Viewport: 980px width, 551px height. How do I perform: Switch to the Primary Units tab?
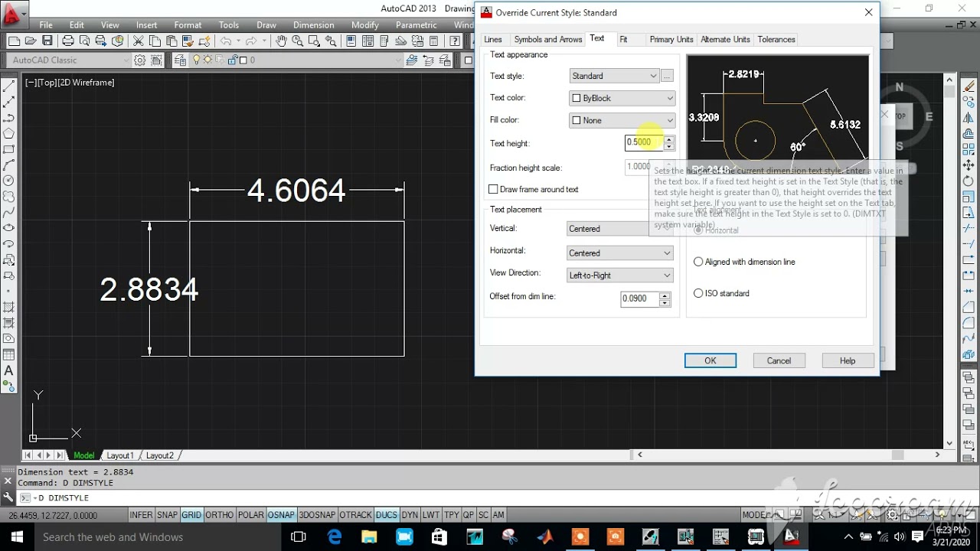tap(671, 40)
